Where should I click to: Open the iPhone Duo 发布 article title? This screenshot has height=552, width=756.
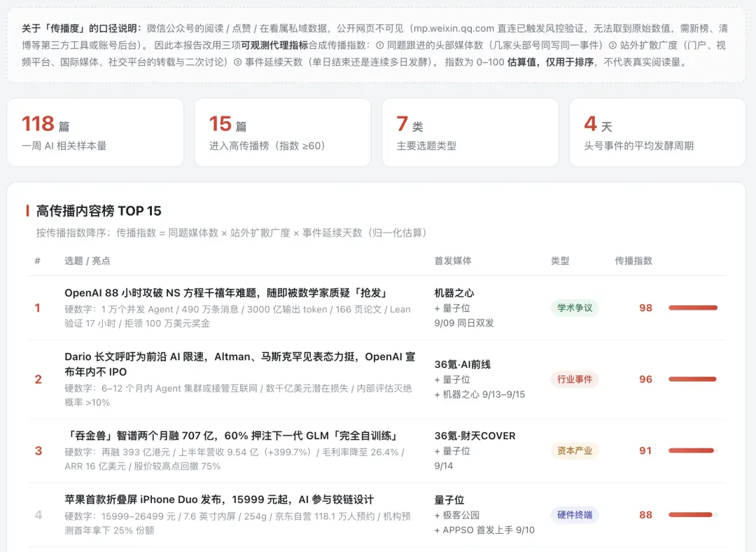point(219,499)
